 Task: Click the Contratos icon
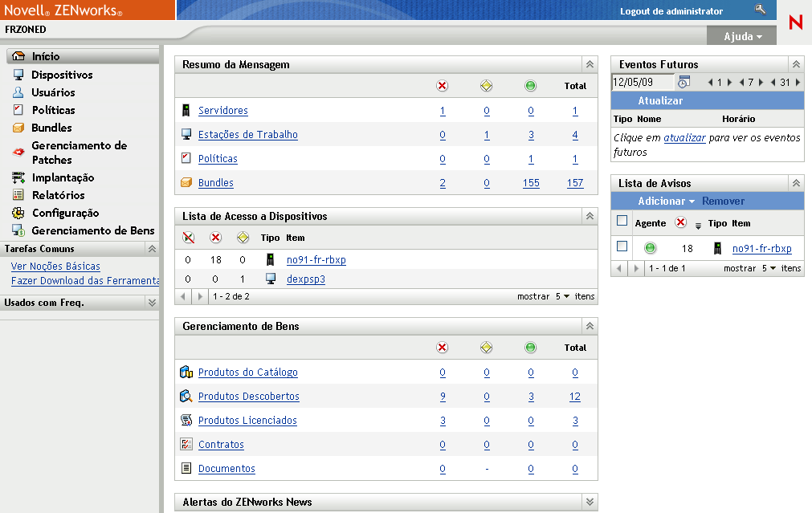click(186, 444)
